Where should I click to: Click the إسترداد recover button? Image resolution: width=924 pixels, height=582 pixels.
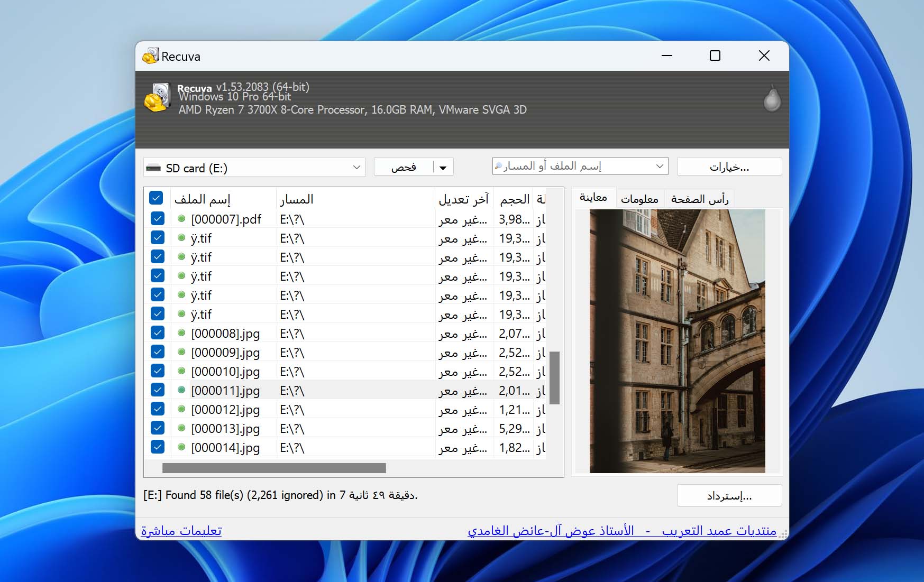729,496
